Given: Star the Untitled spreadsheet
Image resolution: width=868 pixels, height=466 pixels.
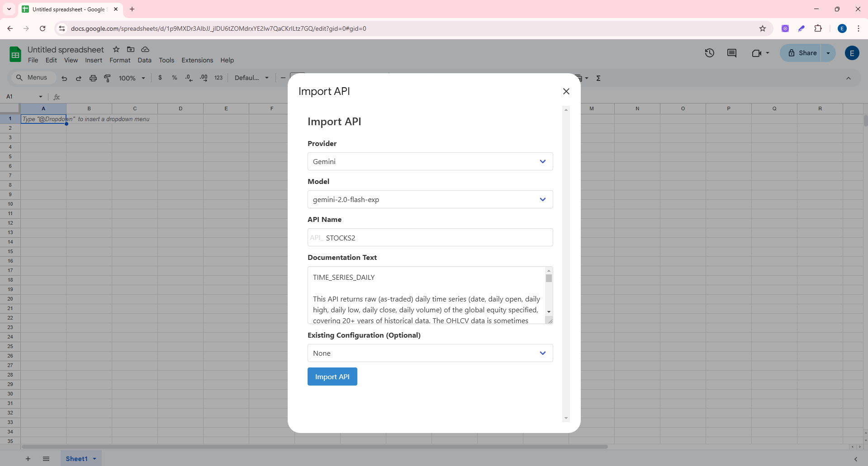Looking at the screenshot, I should tap(116, 49).
